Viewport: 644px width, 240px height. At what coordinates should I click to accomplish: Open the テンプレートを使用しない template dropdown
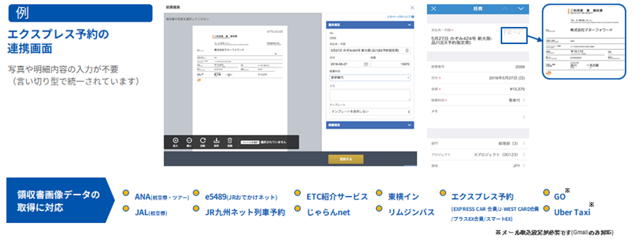pos(369,111)
